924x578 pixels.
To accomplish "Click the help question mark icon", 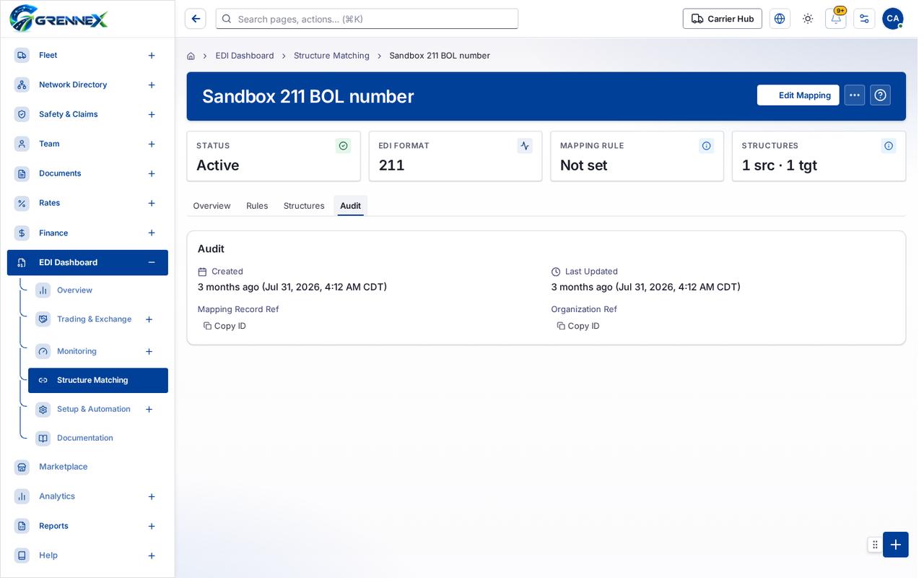I will pyautogui.click(x=880, y=95).
